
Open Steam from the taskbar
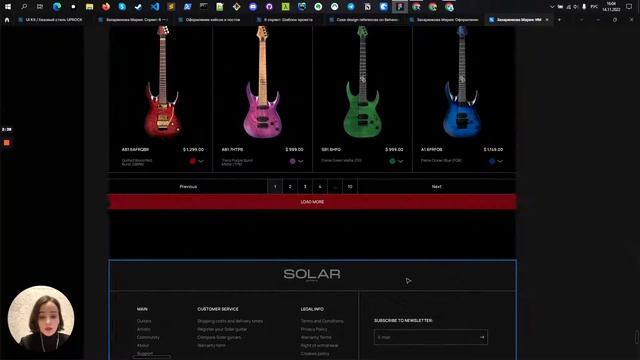pyautogui.click(x=138, y=7)
